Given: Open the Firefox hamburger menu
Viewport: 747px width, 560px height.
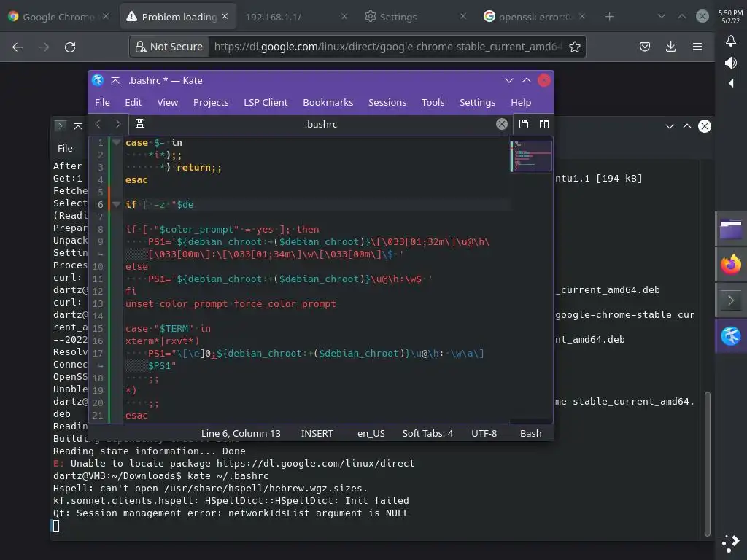Looking at the screenshot, I should tap(697, 47).
